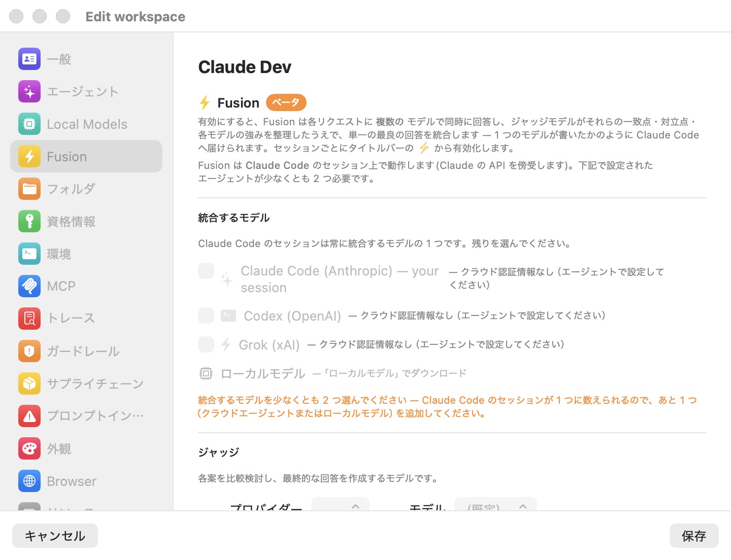Click the 統合するモデル heading

[234, 218]
